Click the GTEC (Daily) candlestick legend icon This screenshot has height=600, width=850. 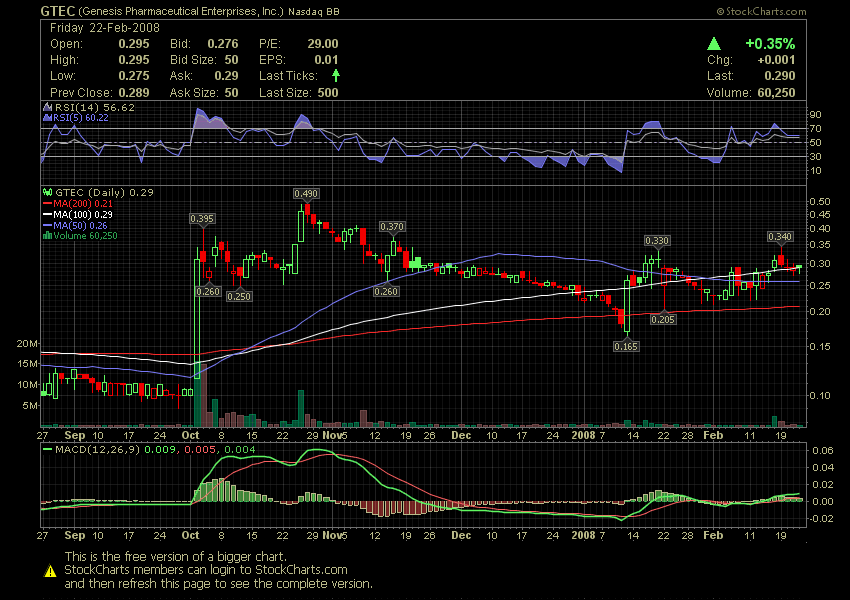tap(46, 192)
